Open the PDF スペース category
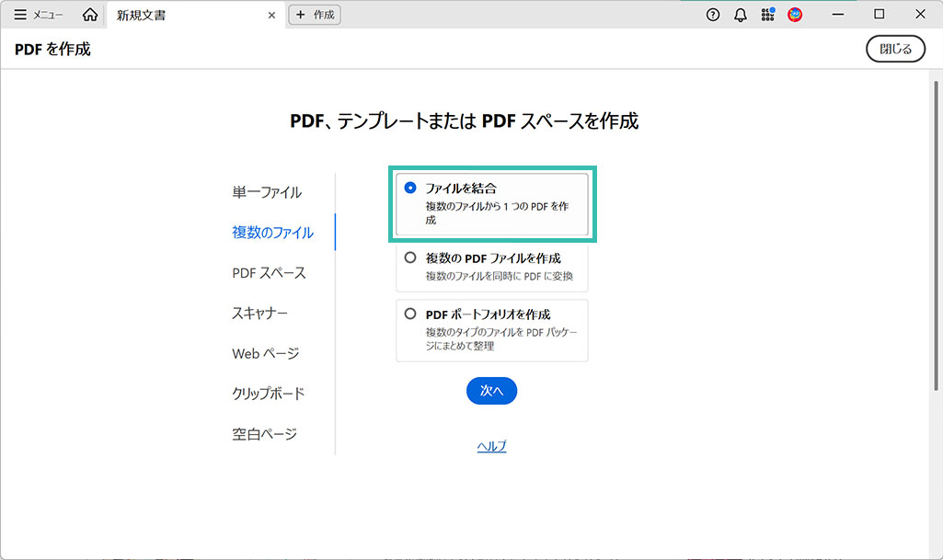The image size is (943, 560). [269, 273]
